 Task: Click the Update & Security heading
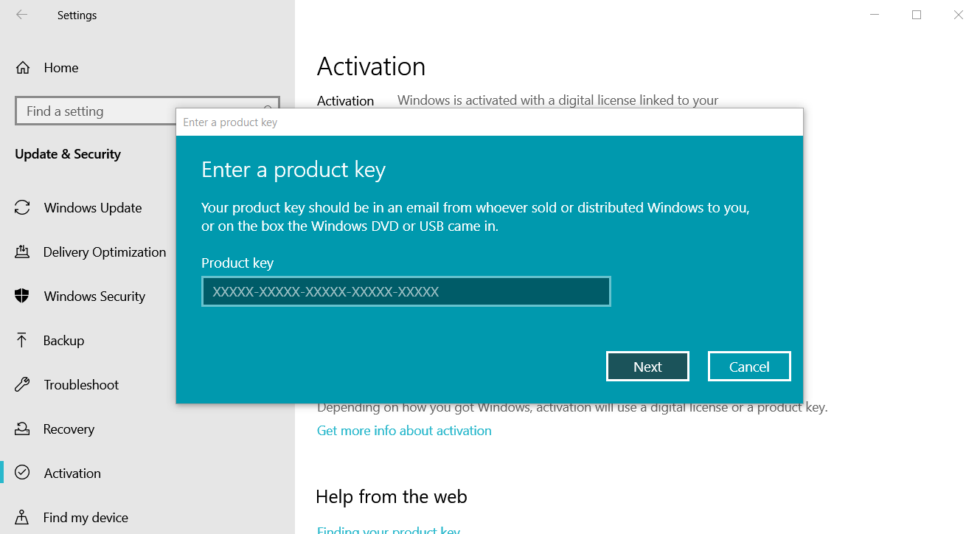coord(68,154)
